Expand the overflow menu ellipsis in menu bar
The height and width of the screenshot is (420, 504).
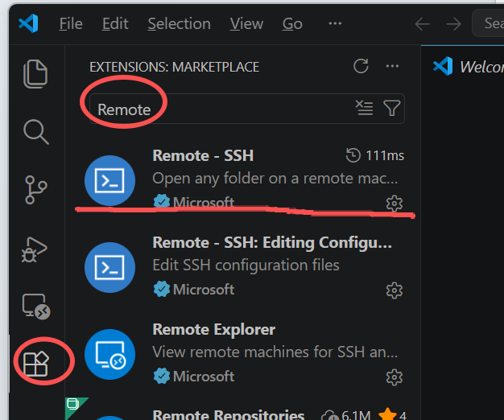335,23
